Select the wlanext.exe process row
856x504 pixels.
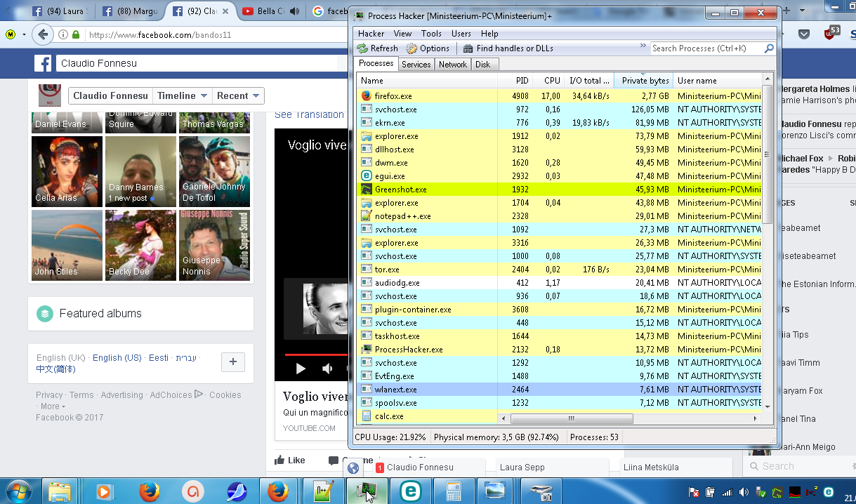pos(559,390)
